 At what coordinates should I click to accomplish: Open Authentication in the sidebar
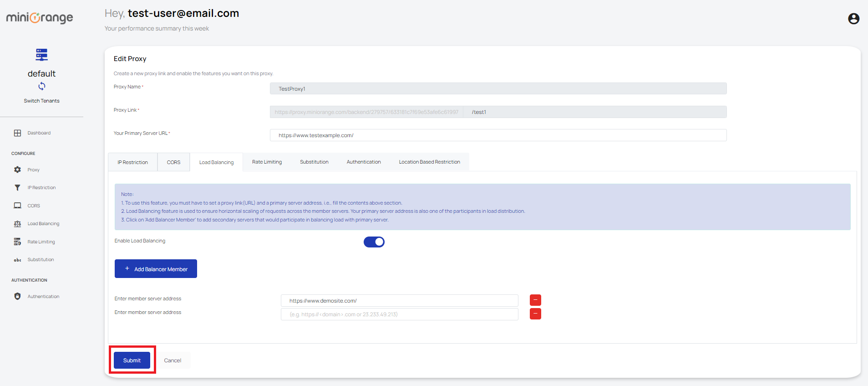click(x=43, y=297)
